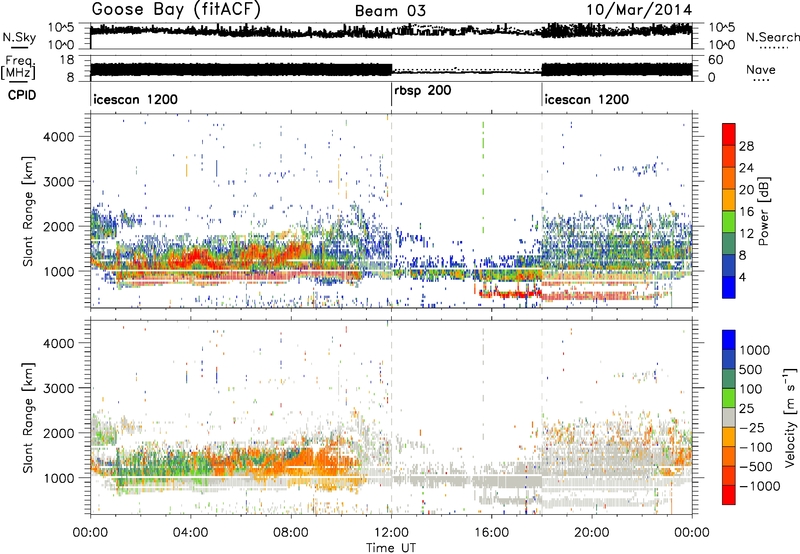This screenshot has width=800, height=554.
Task: Click the '12:00' time axis label
Action: pos(391,533)
